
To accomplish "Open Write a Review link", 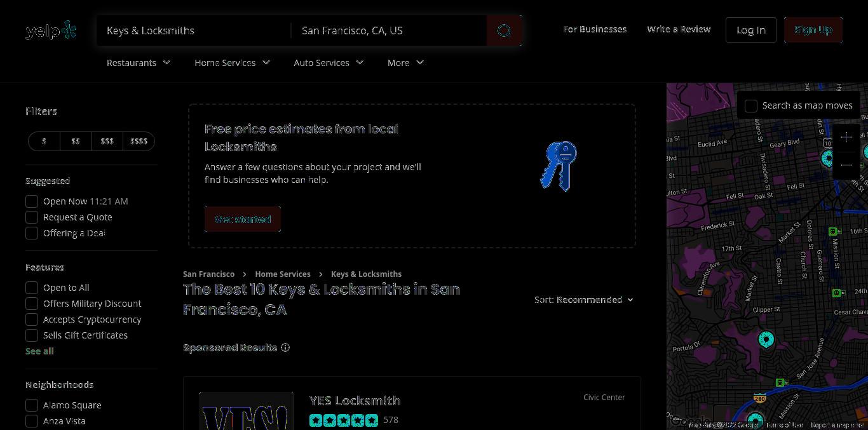I will pos(679,29).
